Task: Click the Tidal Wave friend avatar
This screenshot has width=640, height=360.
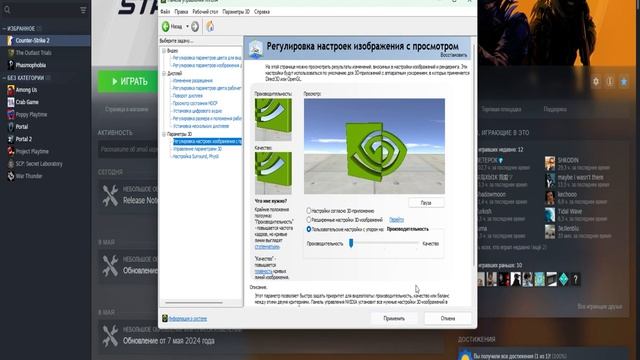Action: point(550,215)
